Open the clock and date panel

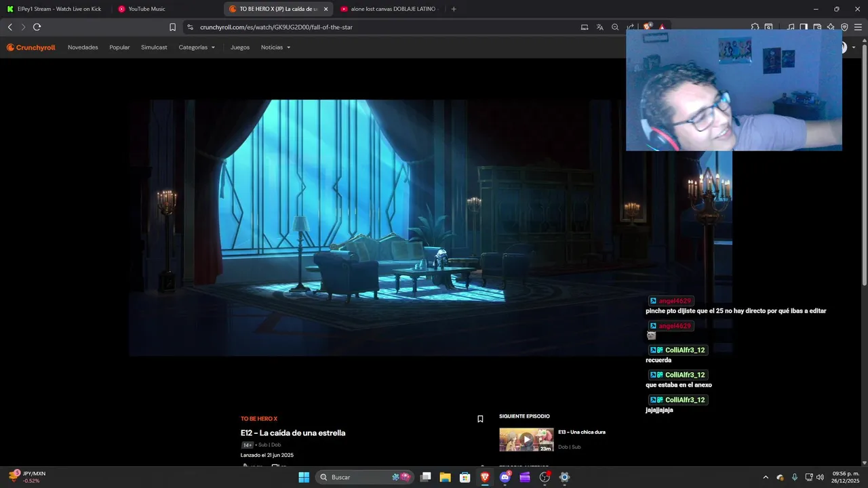[x=846, y=477]
